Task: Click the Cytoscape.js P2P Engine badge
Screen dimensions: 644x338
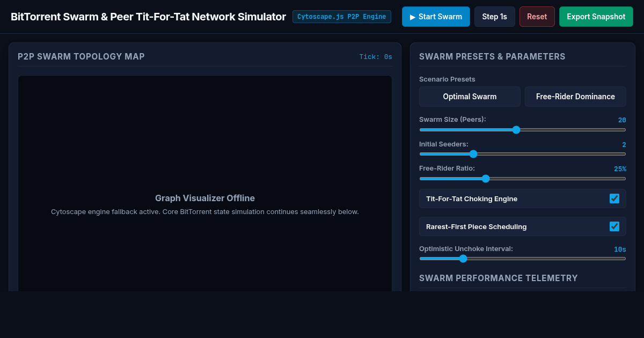Action: [x=342, y=17]
